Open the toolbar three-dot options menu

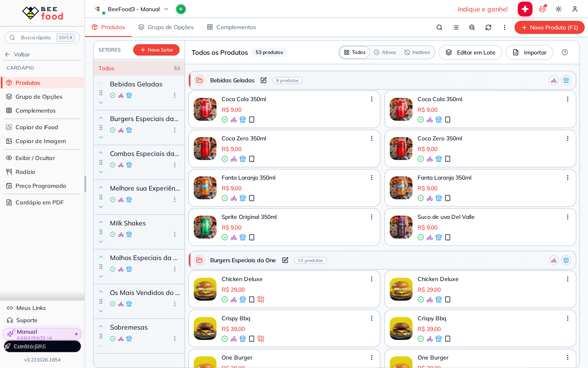coord(505,27)
